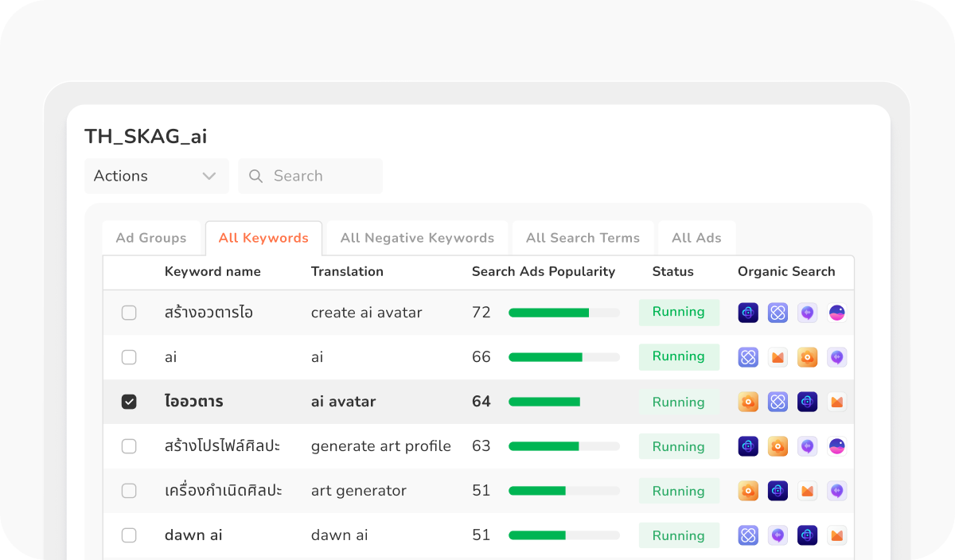The width and height of the screenshot is (955, 560).
Task: Click the magnifier icon in the Search box
Action: tap(255, 176)
